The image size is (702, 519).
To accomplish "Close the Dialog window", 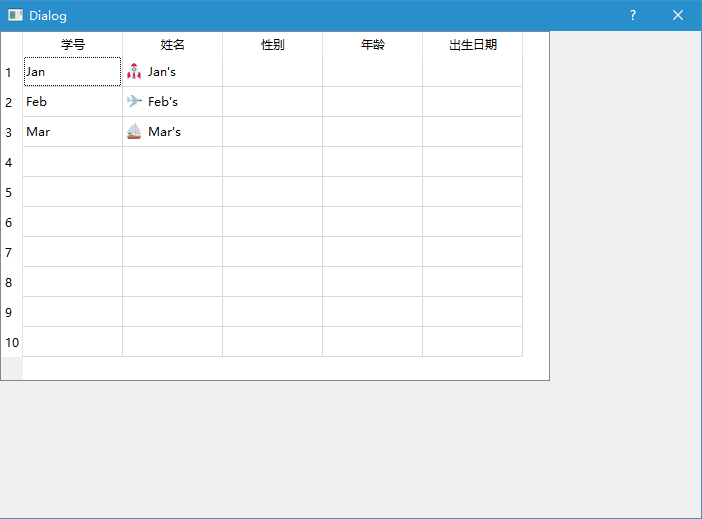I will 678,15.
